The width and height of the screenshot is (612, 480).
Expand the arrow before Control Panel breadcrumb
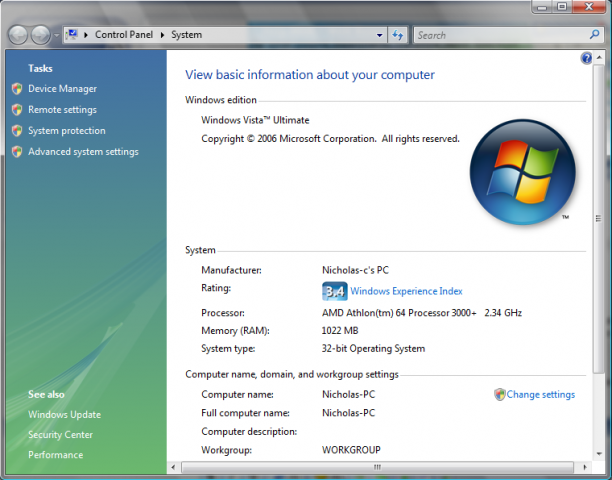pyautogui.click(x=85, y=35)
